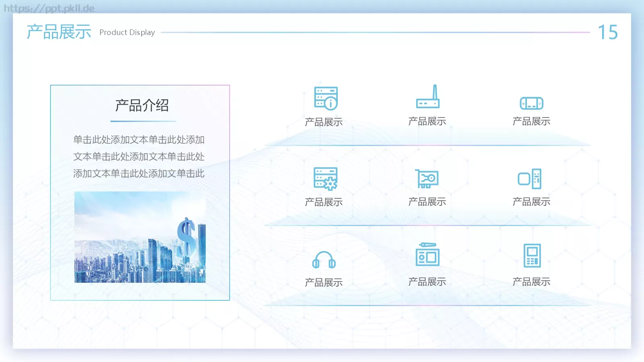This screenshot has height=362, width=644.
Task: Select the 单击此处添加文本 paragraph text
Action: [x=139, y=156]
